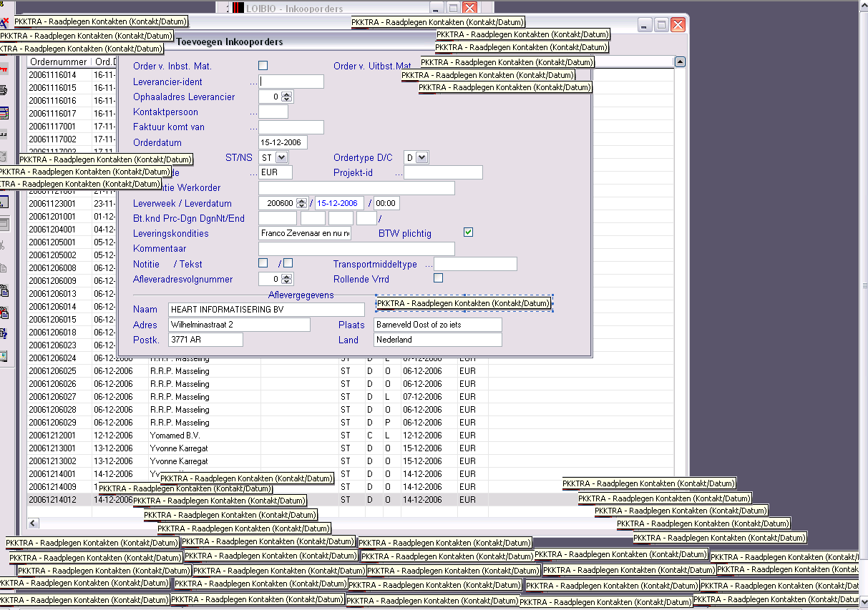Click the order list's horizontal scrollbar left arrow
The width and height of the screenshot is (868, 610).
[34, 523]
